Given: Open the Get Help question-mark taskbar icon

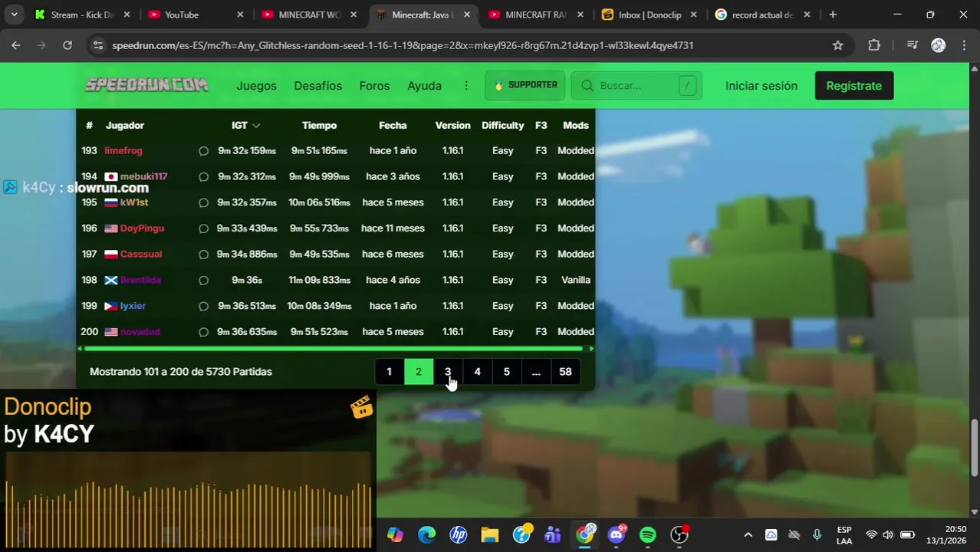Looking at the screenshot, I should [x=521, y=534].
